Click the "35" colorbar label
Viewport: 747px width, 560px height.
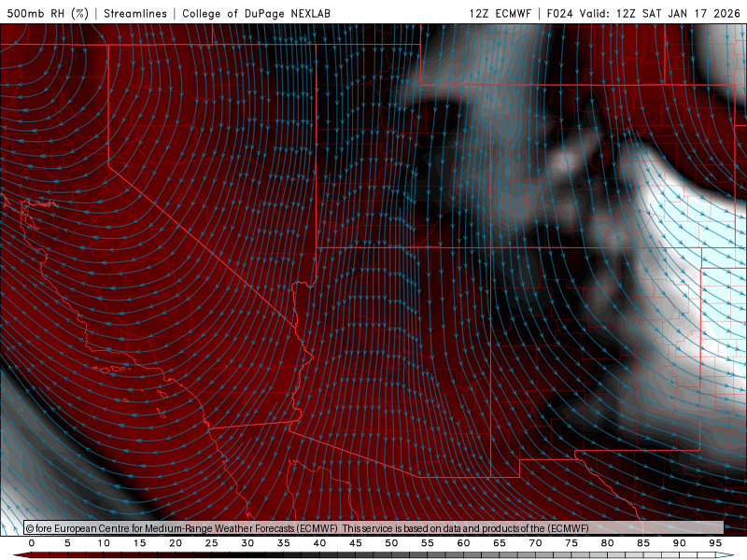click(x=284, y=543)
